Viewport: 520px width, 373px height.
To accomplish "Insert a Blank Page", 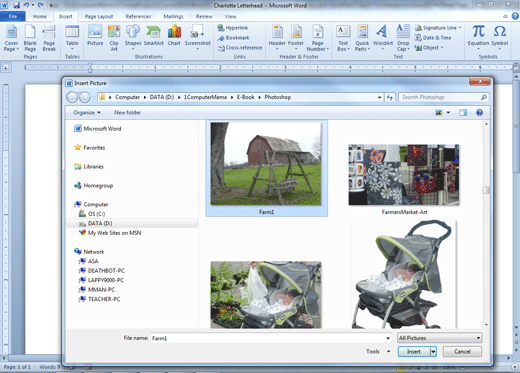I will 30,38.
